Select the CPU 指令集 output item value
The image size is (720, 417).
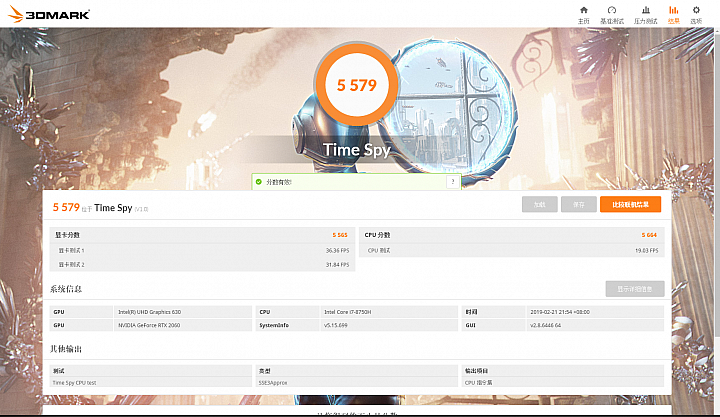tap(478, 383)
